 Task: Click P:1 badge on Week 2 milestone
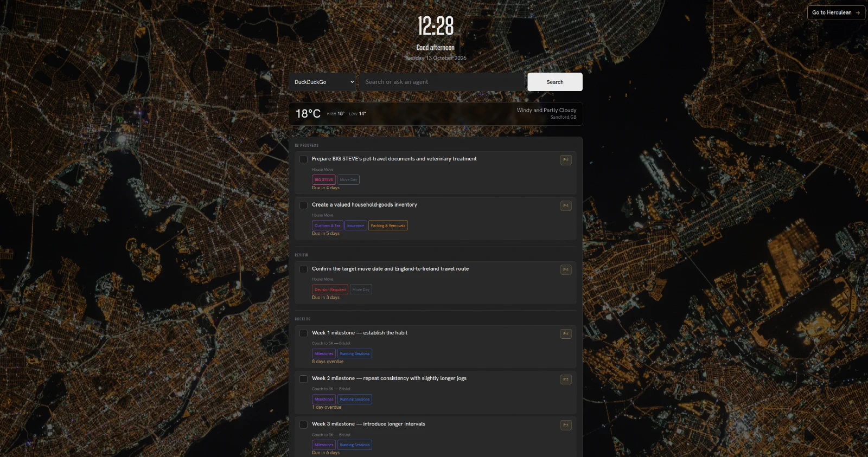pyautogui.click(x=566, y=379)
